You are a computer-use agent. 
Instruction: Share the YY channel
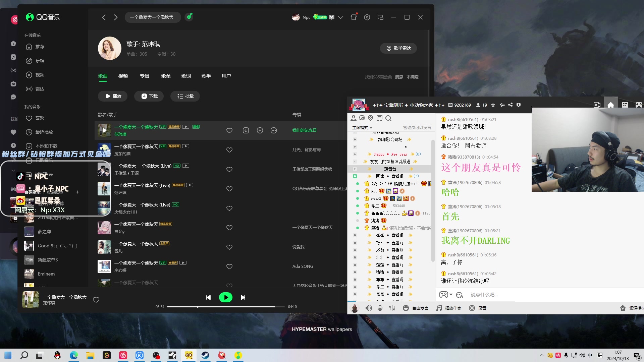[x=510, y=105]
